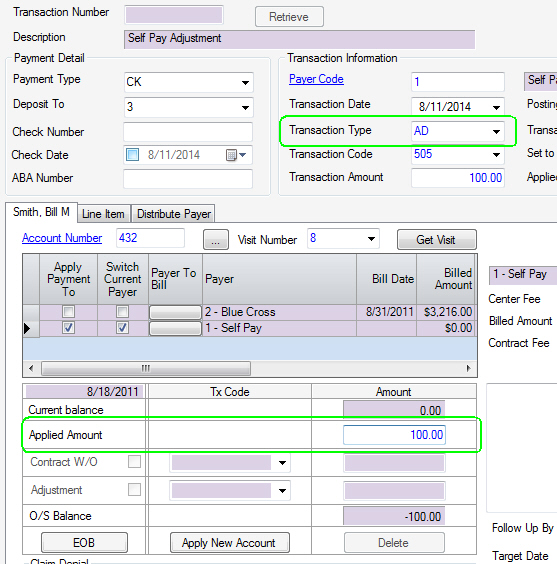Click the current row indicator arrow
557x564 pixels.
point(27,328)
